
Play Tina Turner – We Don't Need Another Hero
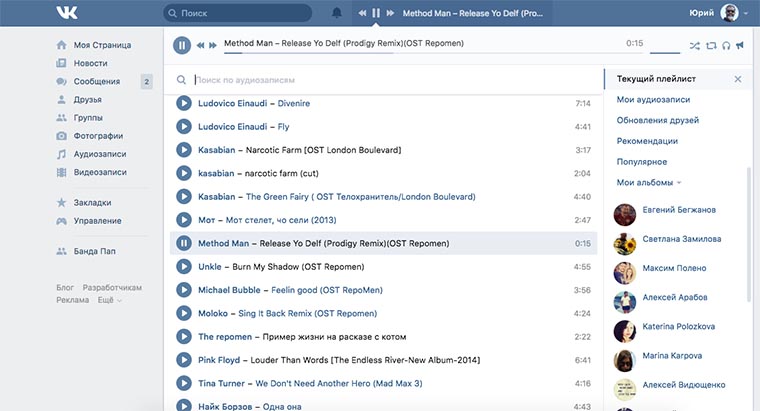pyautogui.click(x=184, y=383)
